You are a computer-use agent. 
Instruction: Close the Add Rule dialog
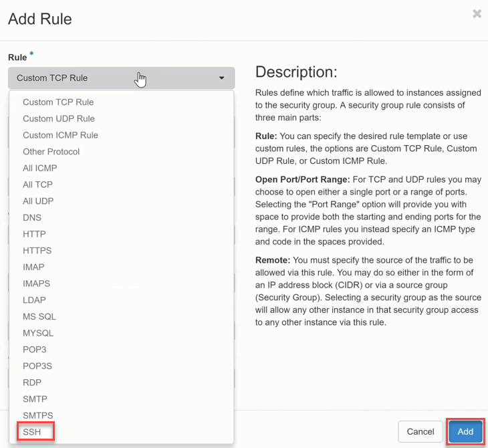(477, 13)
